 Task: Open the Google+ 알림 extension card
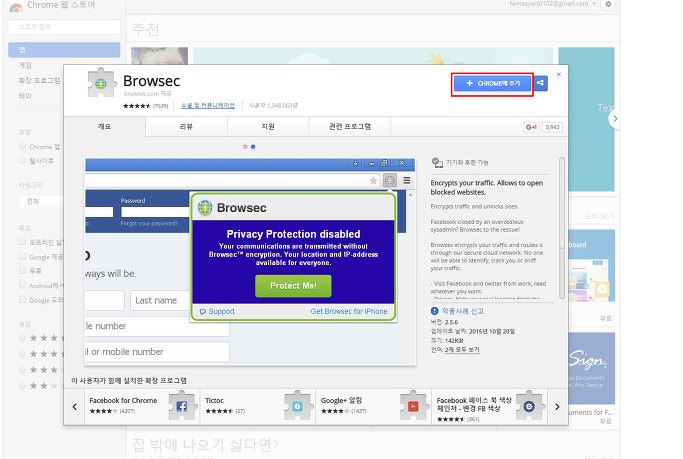tap(373, 406)
